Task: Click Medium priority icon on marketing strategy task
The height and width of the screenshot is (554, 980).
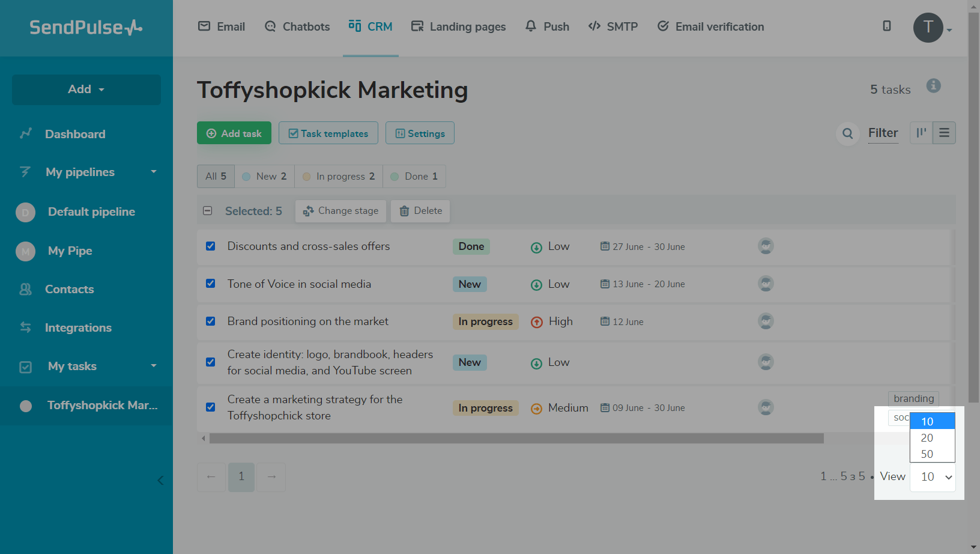Action: click(537, 409)
